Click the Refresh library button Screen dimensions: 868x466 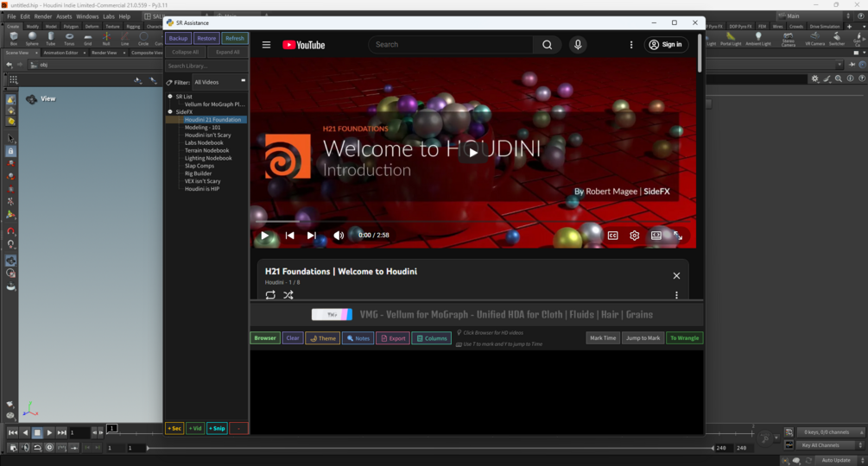pos(235,38)
